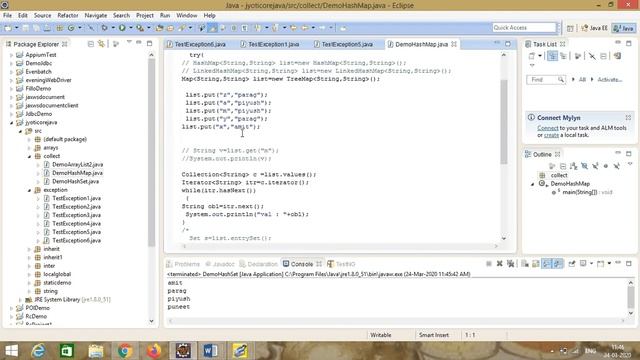Toggle Hide Static Members in Outline toolbar
The width and height of the screenshot is (640, 360).
(595, 166)
